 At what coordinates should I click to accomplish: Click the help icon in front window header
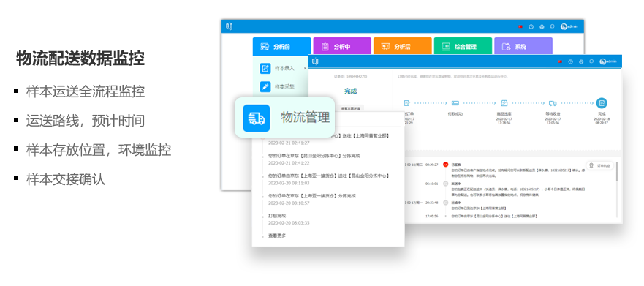(570, 61)
